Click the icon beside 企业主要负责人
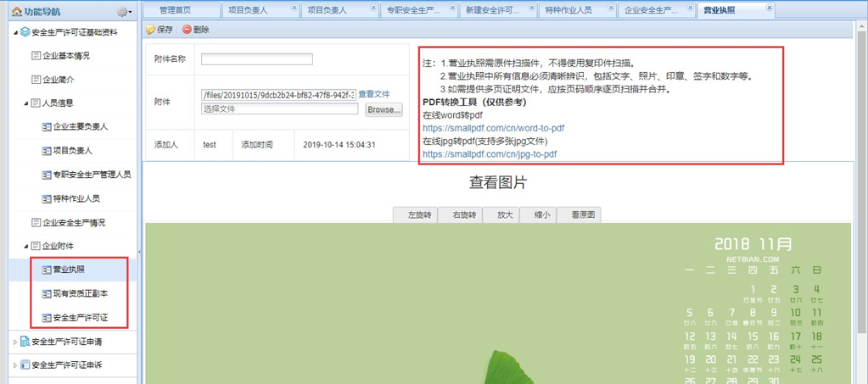Screen dimensions: 868x384 tap(47, 127)
